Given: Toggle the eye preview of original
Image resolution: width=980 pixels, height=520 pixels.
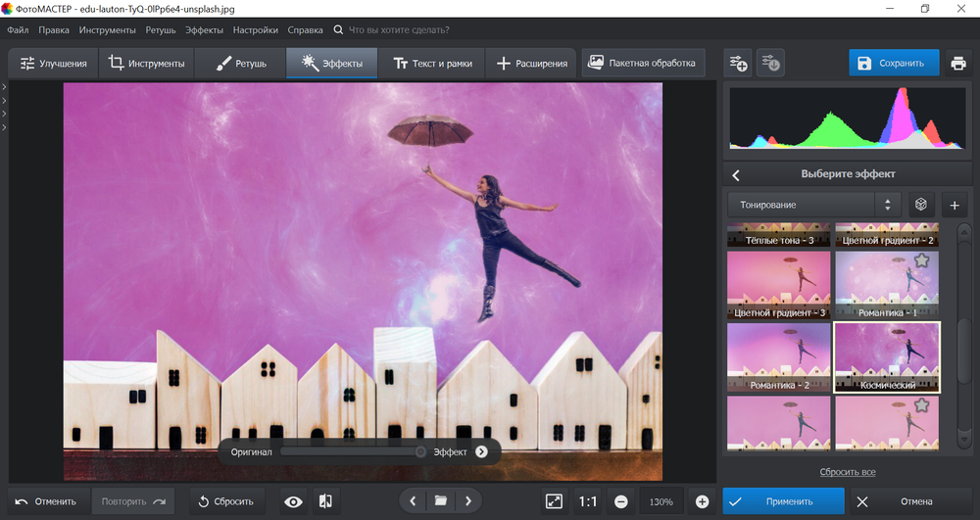Looking at the screenshot, I should point(293,501).
